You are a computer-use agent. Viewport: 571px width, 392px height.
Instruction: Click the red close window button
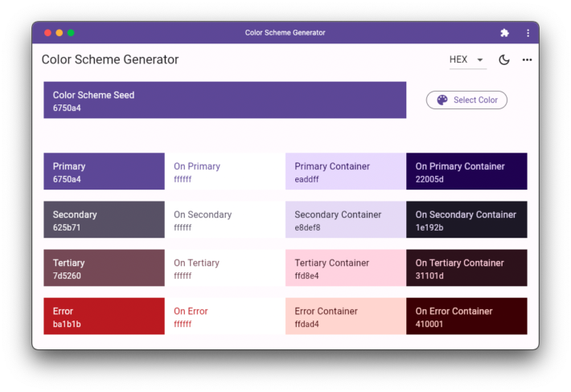(47, 33)
